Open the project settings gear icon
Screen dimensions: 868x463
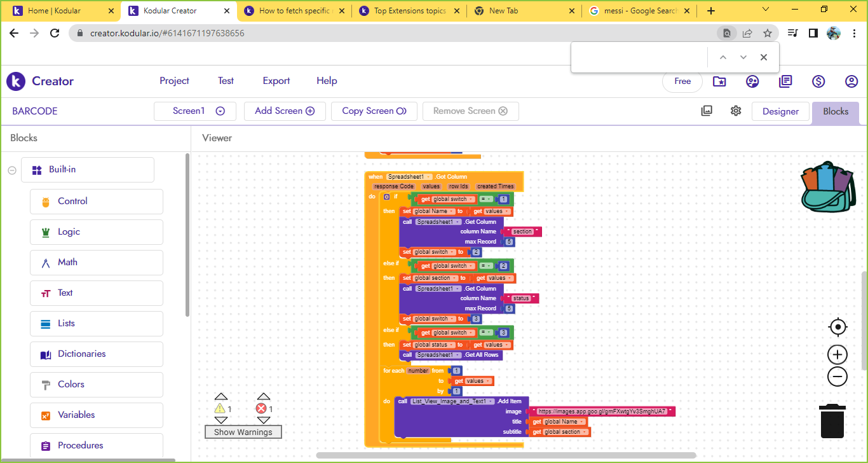pyautogui.click(x=736, y=111)
